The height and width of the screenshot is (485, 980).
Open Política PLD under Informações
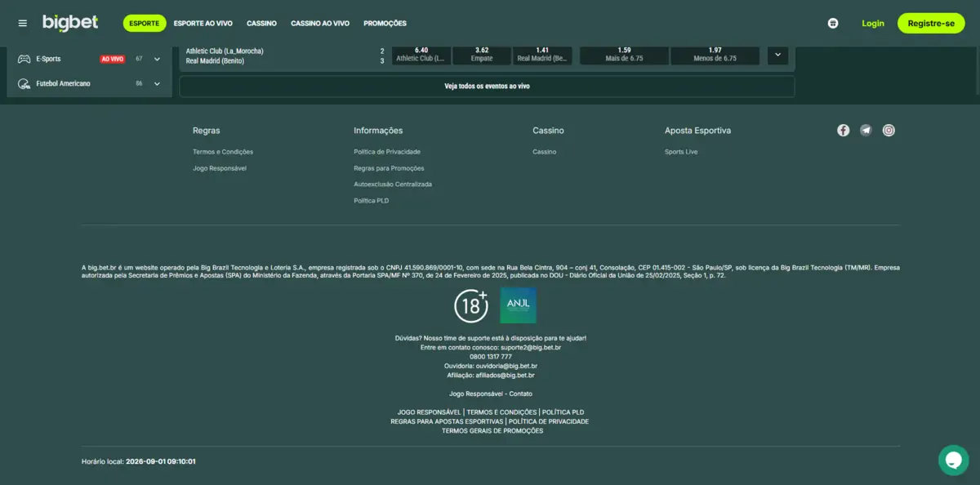372,201
